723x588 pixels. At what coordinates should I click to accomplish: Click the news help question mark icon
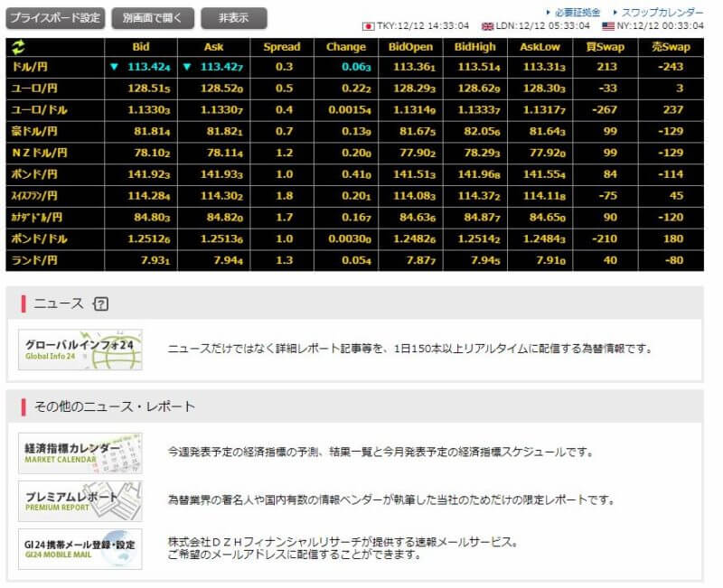coord(101,303)
